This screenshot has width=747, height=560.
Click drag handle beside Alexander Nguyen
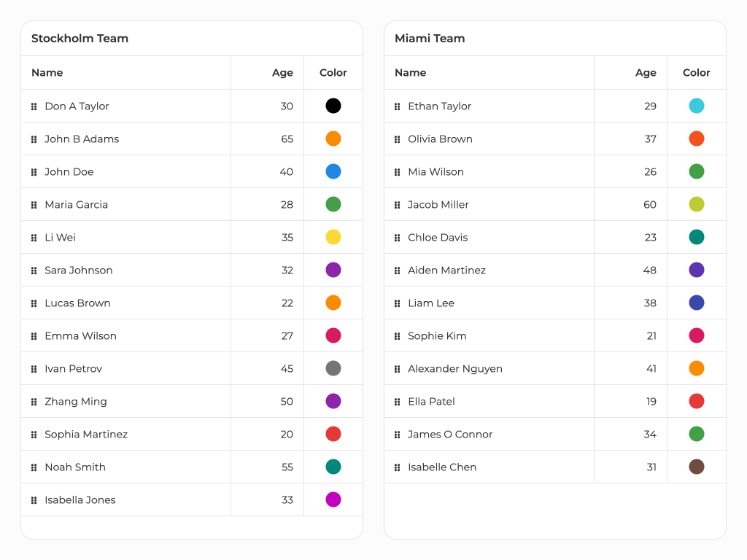pos(398,369)
